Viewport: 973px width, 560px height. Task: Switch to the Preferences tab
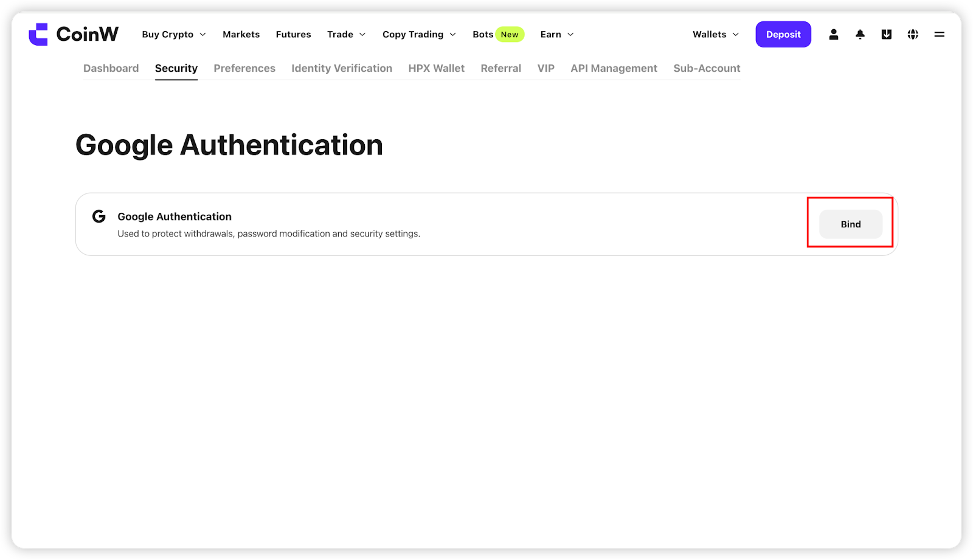point(244,69)
